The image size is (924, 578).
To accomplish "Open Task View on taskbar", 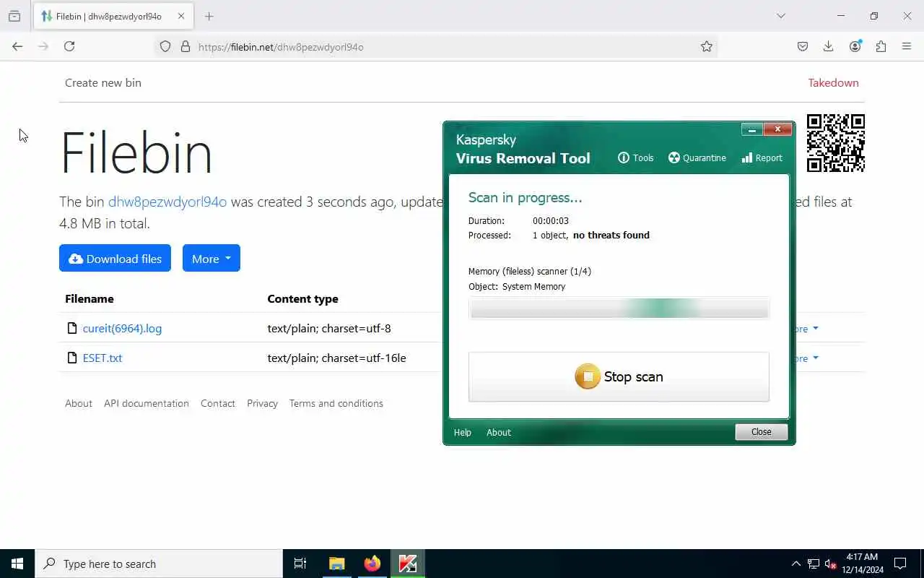I will pos(300,564).
